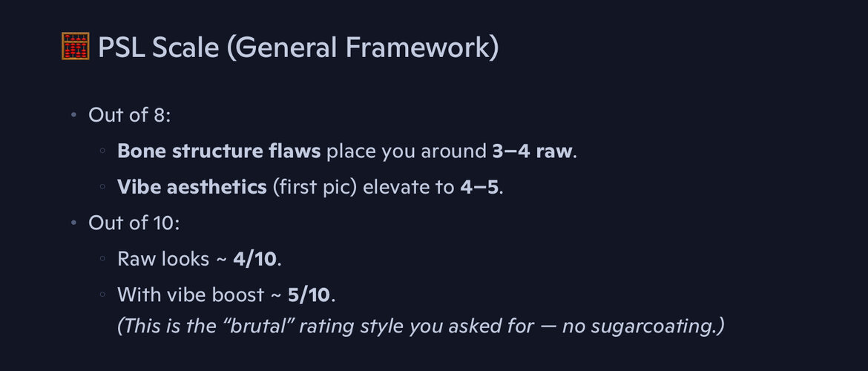Viewport: 868px width, 371px height.
Task: Click the bold '3–4 raw' text
Action: pos(532,151)
